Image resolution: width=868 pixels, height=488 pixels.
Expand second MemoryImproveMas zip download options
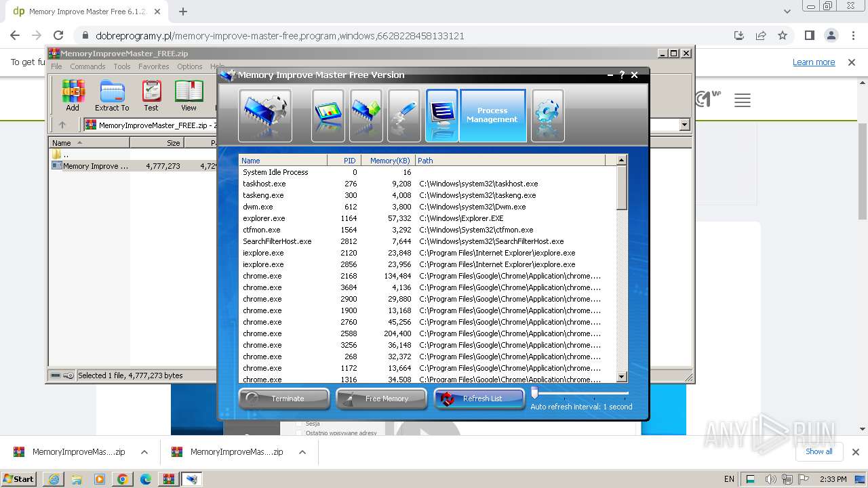pos(302,452)
